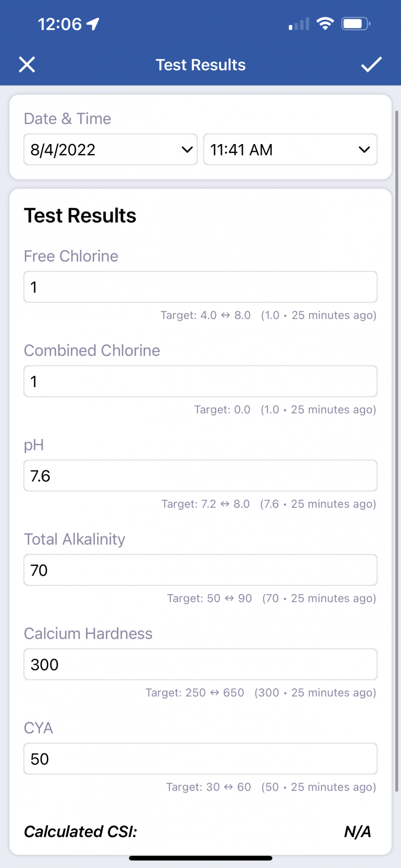Select the Free Chlorine input field
The width and height of the screenshot is (401, 868).
(x=200, y=287)
